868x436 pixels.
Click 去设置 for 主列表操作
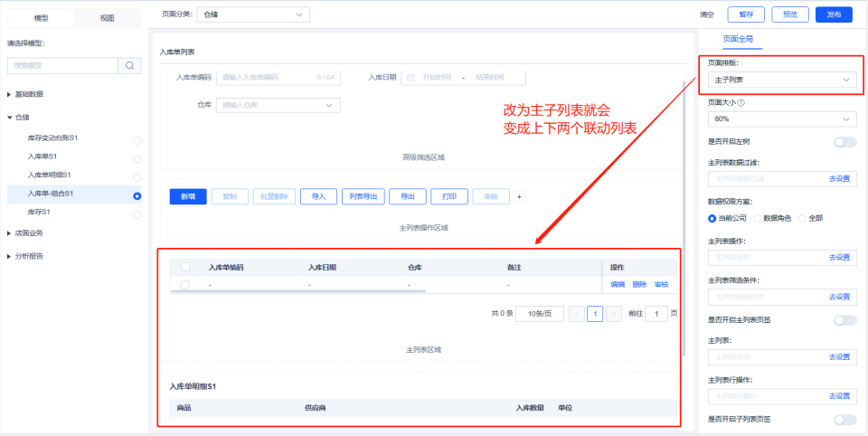839,257
